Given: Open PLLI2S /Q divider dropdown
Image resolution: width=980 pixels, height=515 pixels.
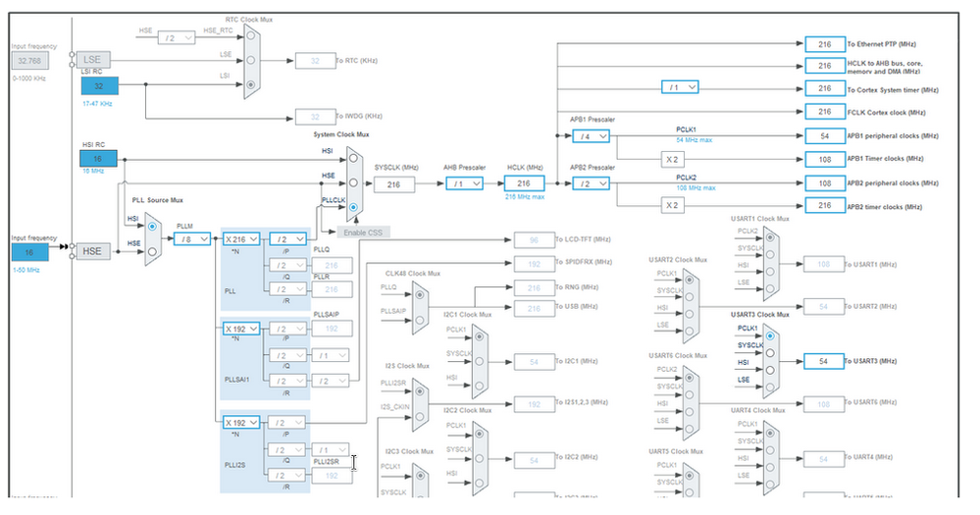Looking at the screenshot, I should 286,450.
